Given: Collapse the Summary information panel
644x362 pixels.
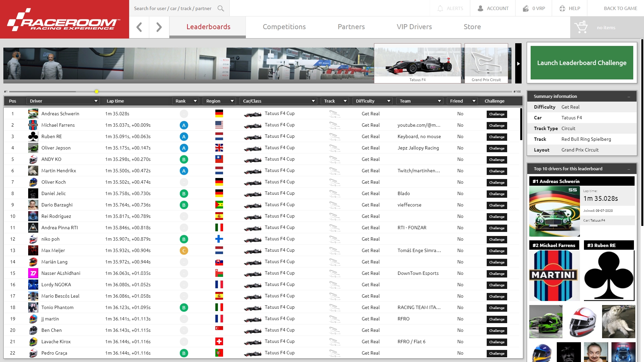Looking at the screenshot, I should [629, 97].
